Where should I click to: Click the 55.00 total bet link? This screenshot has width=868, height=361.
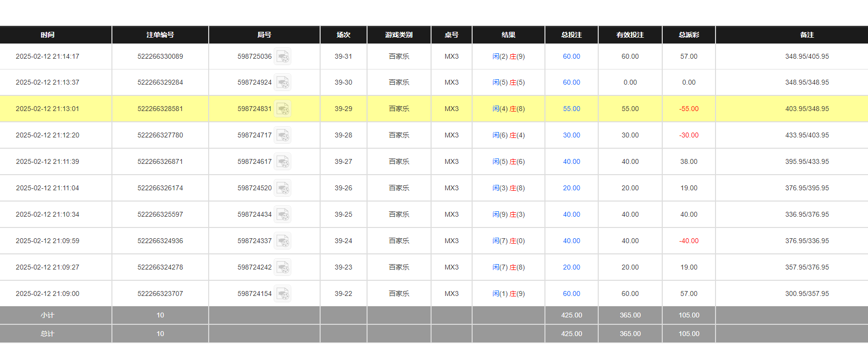coord(571,109)
